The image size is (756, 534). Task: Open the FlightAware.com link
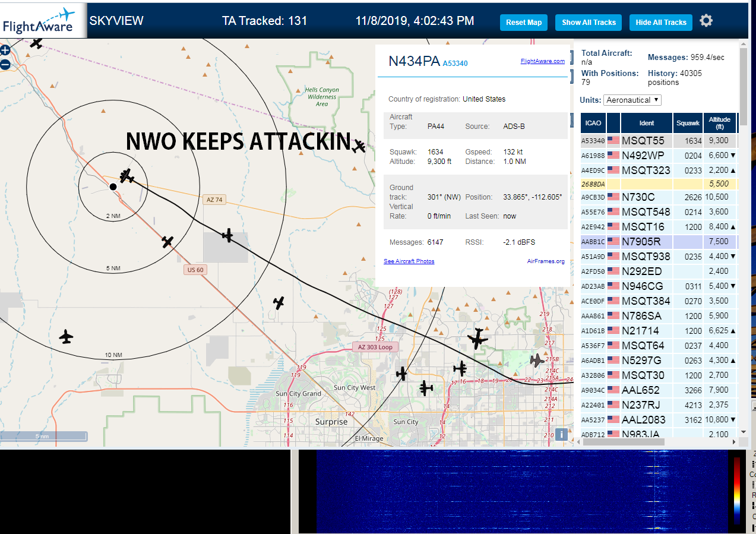click(543, 61)
